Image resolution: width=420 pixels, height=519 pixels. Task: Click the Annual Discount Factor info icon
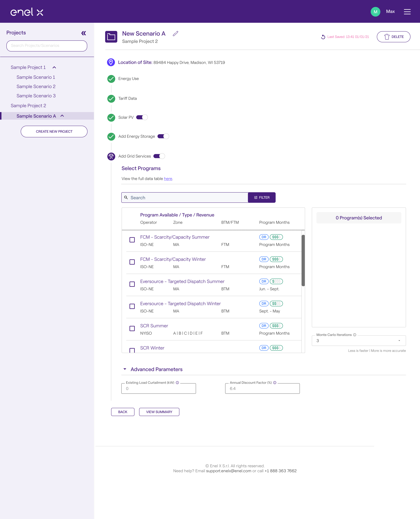tap(275, 383)
